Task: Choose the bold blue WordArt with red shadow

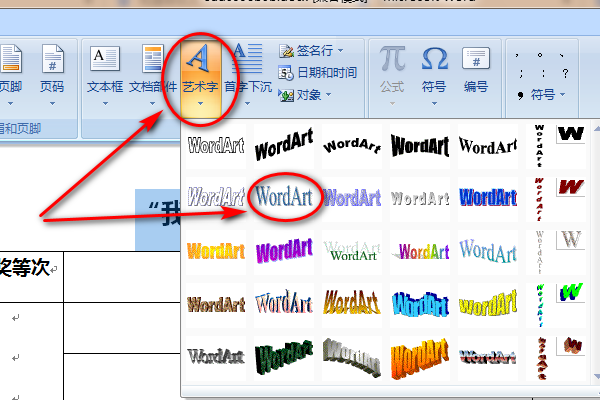Action: (488, 198)
